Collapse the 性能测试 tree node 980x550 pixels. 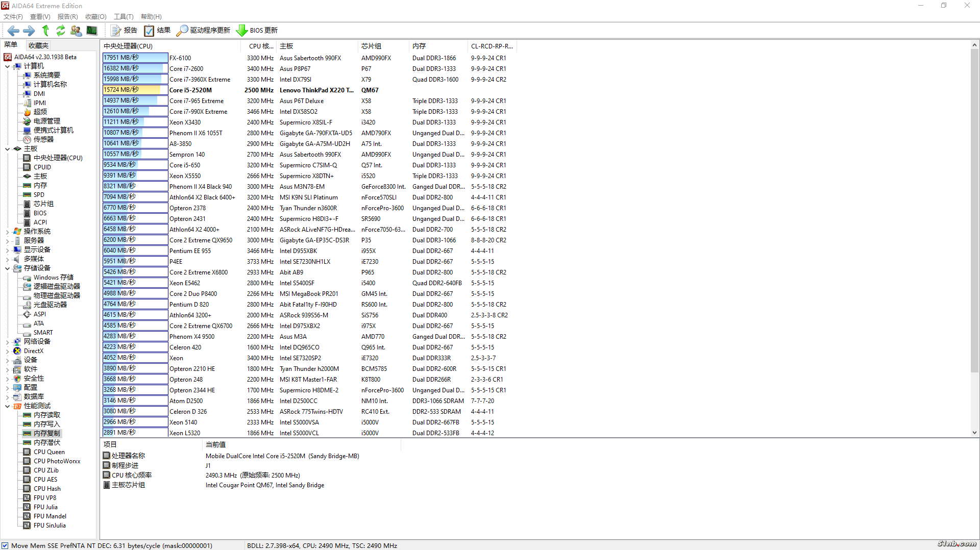(x=7, y=406)
